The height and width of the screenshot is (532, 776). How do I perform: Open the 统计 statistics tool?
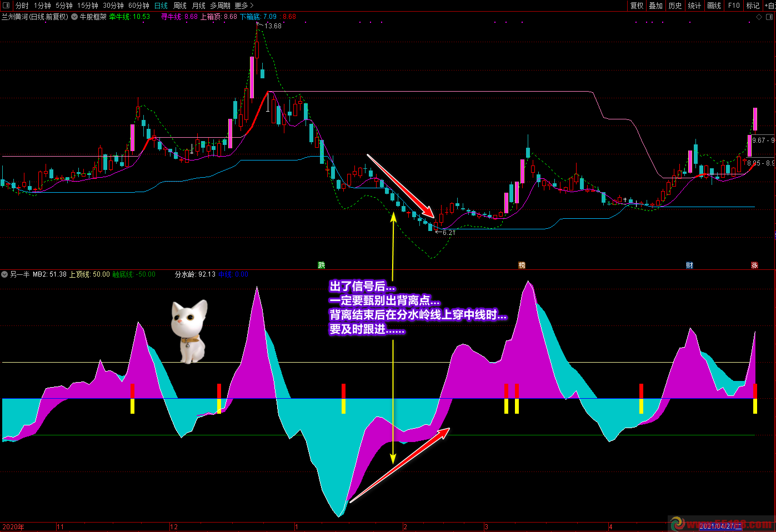[694, 6]
